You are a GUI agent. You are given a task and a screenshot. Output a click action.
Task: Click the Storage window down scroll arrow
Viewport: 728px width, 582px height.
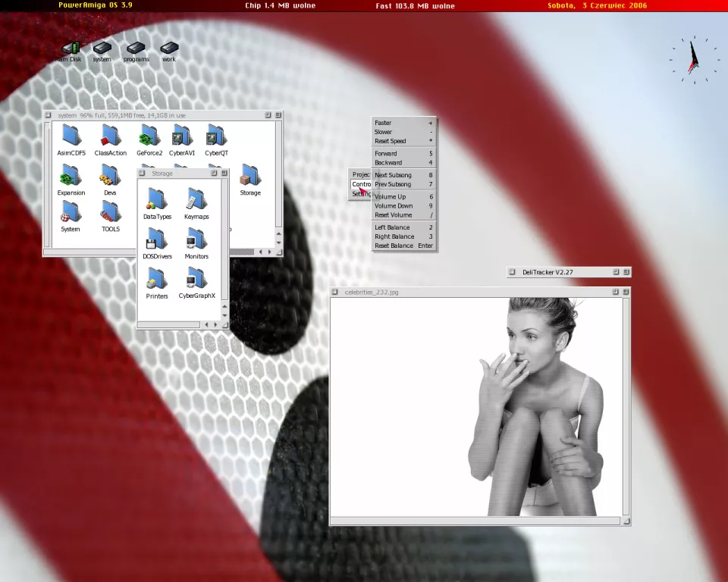[224, 315]
